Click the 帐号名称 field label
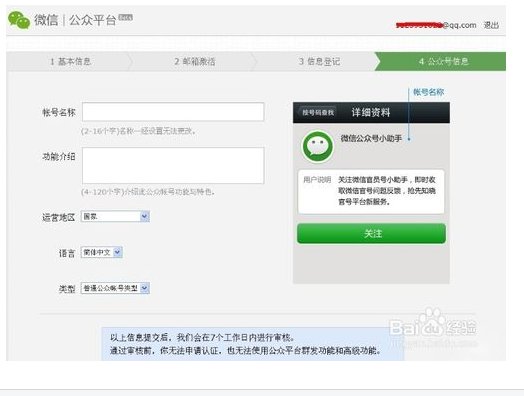The image size is (524, 396). pos(59,112)
